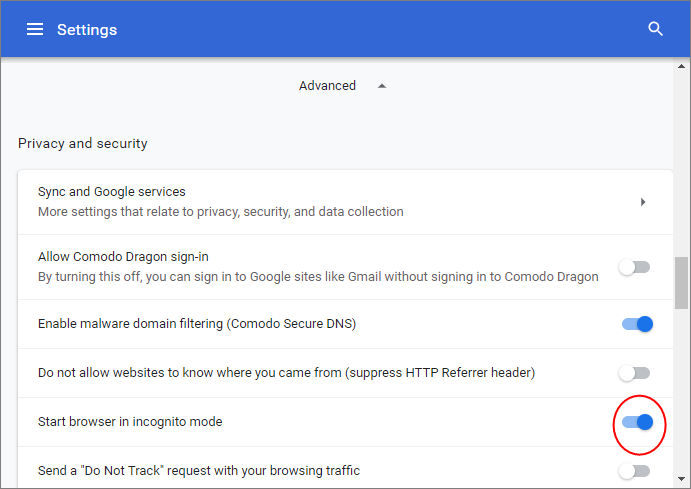This screenshot has height=489, width=691.
Task: Open the Sync and Google services row
Action: [345, 202]
